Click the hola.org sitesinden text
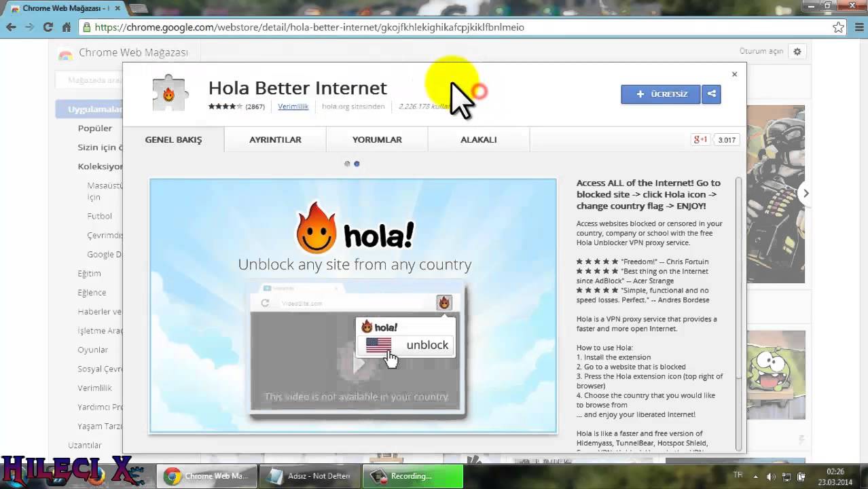The image size is (868, 489). [353, 107]
